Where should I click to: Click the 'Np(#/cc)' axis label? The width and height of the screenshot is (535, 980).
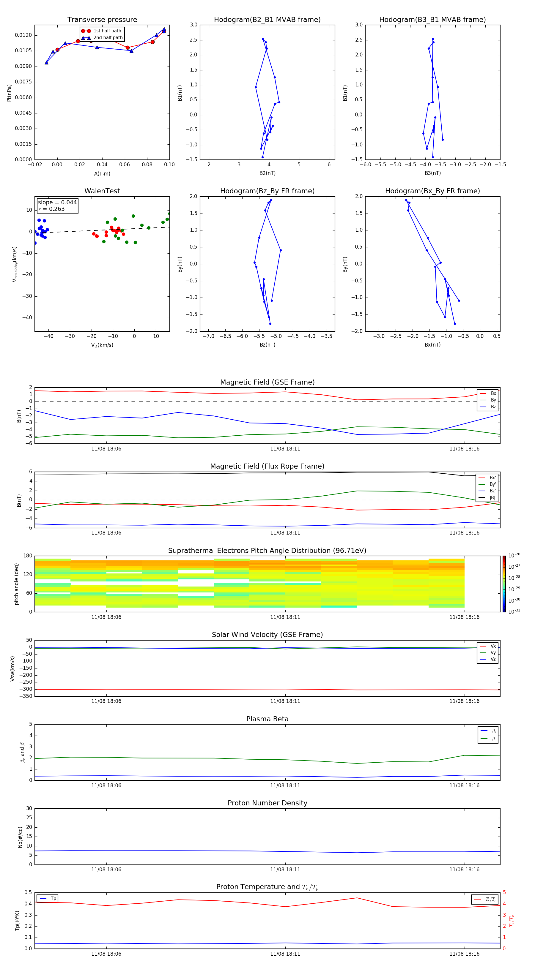(20, 837)
